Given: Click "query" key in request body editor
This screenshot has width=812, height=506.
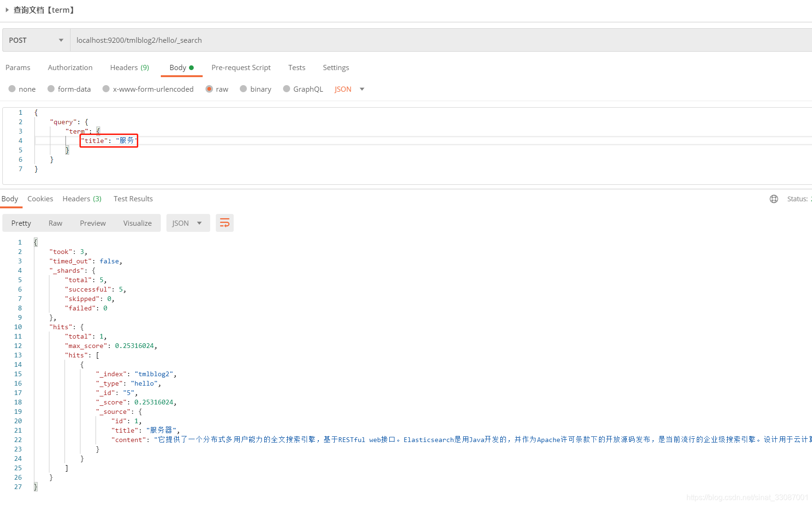Looking at the screenshot, I should pyautogui.click(x=63, y=122).
